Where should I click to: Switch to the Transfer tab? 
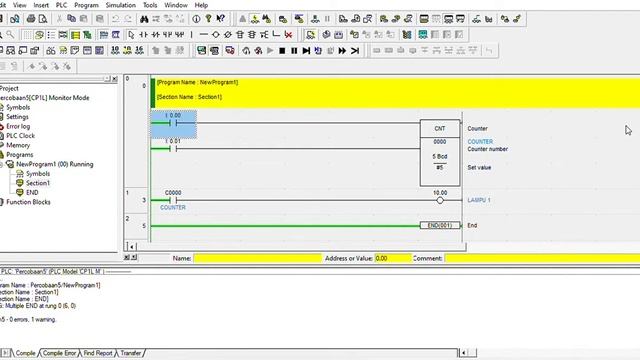click(x=131, y=353)
